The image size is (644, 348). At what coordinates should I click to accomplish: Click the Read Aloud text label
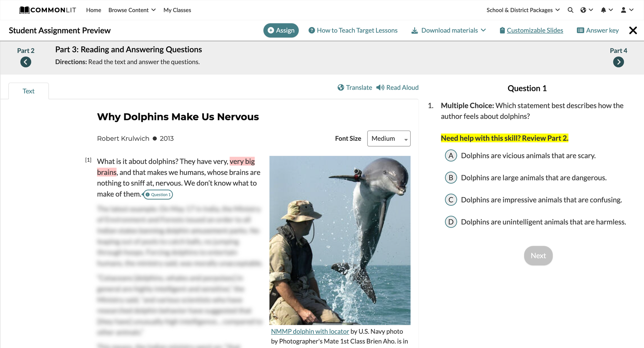(402, 87)
